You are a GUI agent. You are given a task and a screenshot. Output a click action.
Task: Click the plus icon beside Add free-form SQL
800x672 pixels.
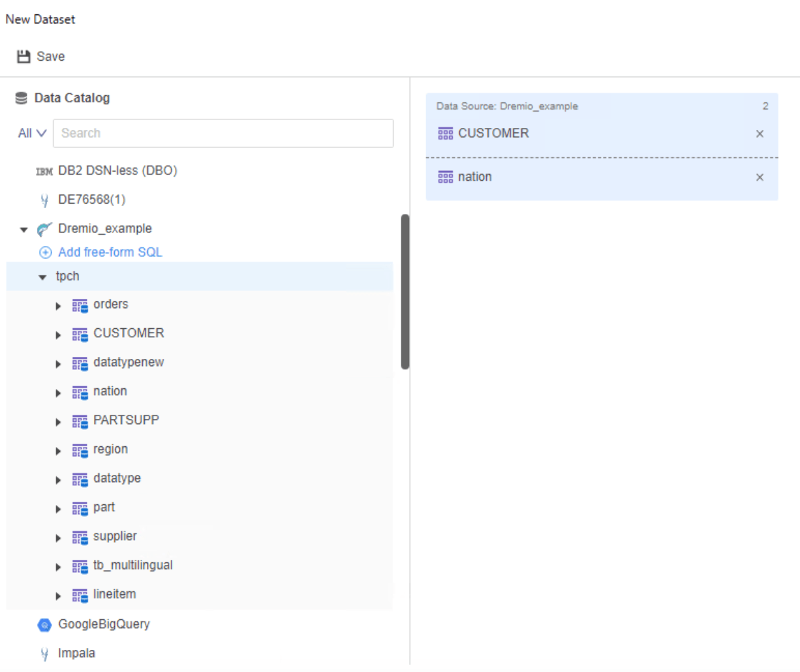(46, 252)
